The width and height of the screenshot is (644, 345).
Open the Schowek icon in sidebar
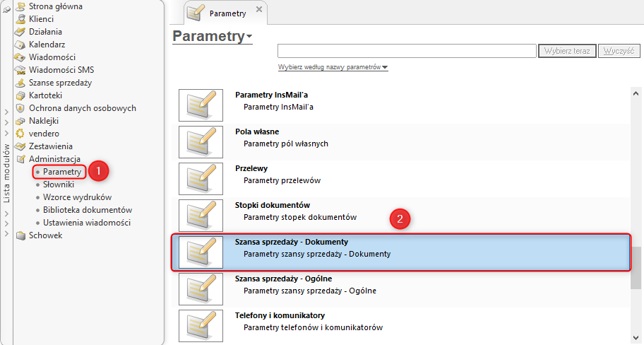(x=20, y=235)
